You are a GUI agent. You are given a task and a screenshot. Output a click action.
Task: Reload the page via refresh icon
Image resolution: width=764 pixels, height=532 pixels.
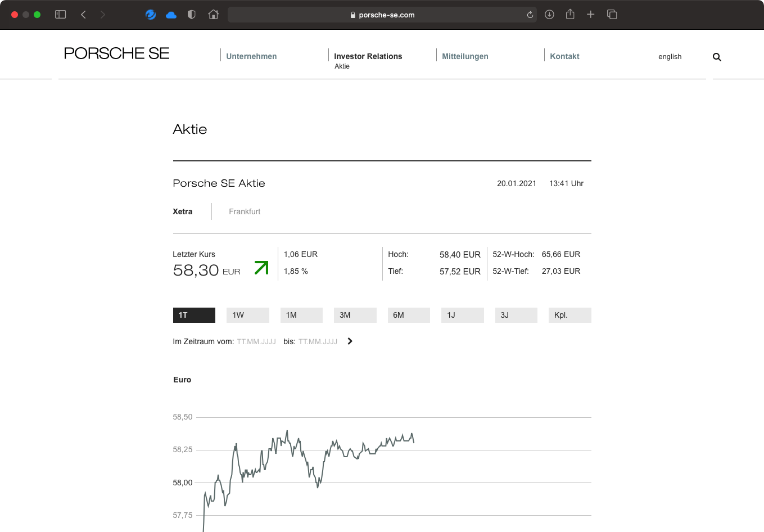[x=530, y=15]
